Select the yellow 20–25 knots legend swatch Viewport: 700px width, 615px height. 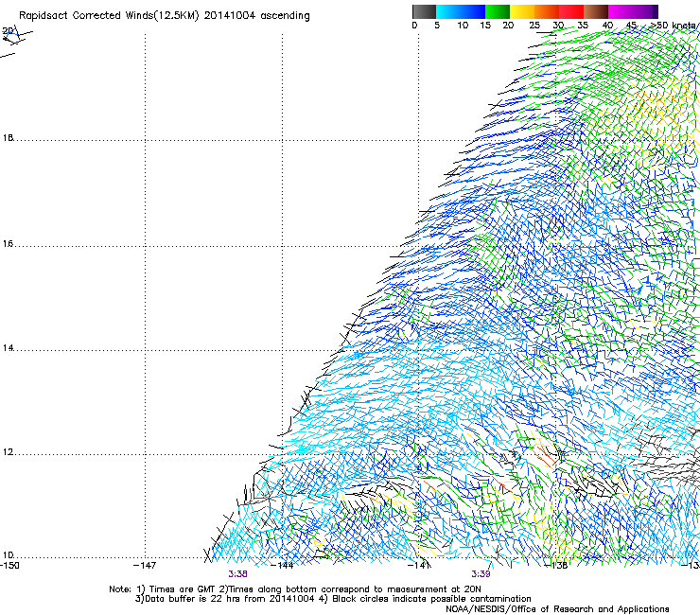coord(522,11)
